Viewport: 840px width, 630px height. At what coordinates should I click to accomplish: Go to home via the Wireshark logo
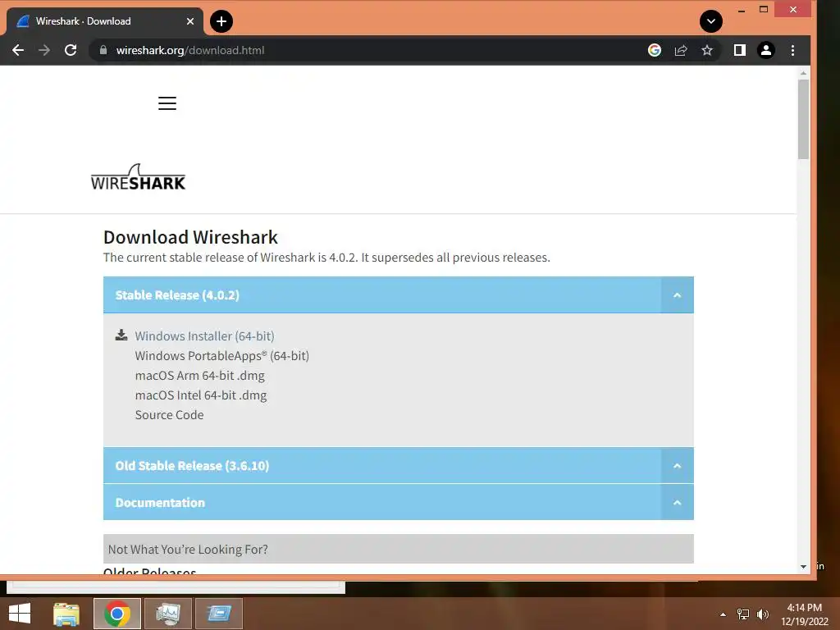point(138,177)
